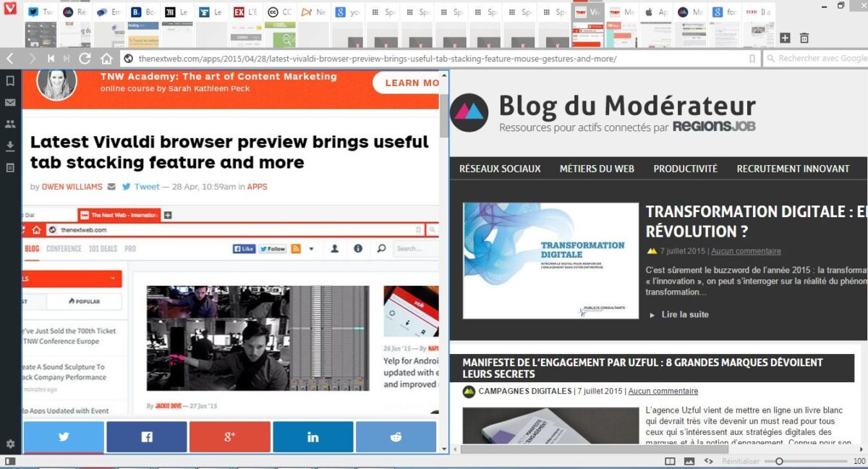Image resolution: width=868 pixels, height=469 pixels.
Task: Click the TNW Academy banner author photo
Action: (x=56, y=83)
